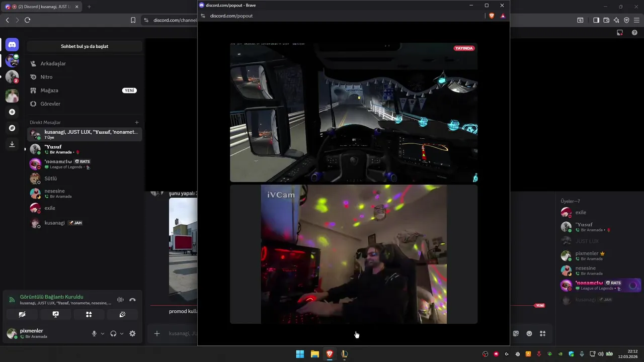The width and height of the screenshot is (644, 362).
Task: Click Brave icon on taskbar
Action: 330,354
